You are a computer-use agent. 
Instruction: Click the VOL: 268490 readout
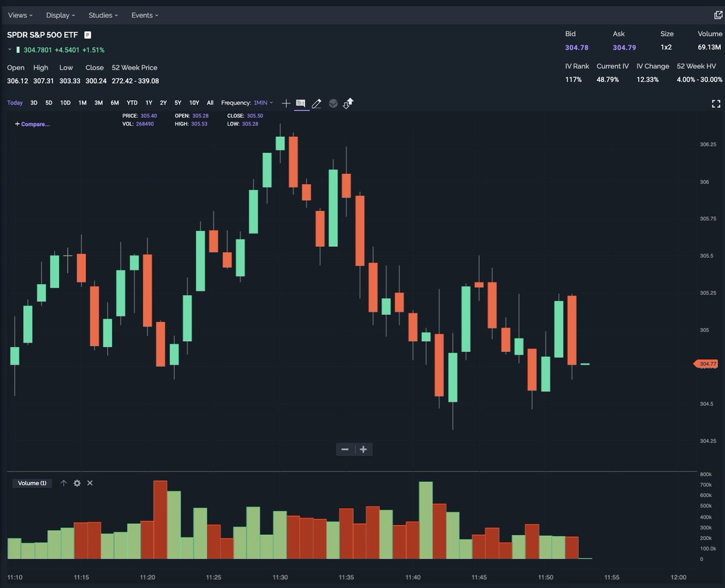point(138,124)
